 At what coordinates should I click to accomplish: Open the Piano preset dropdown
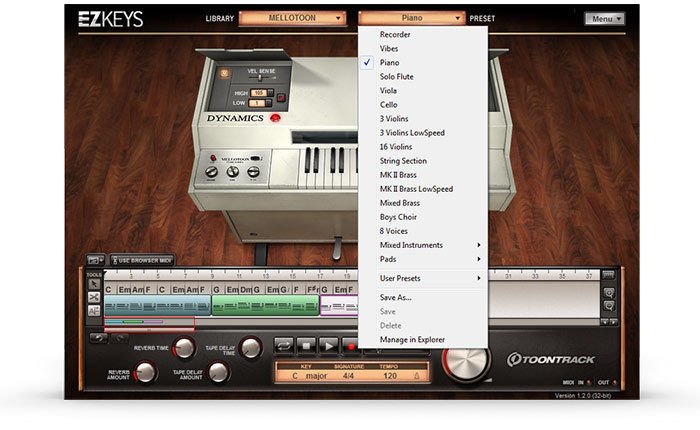pos(411,18)
